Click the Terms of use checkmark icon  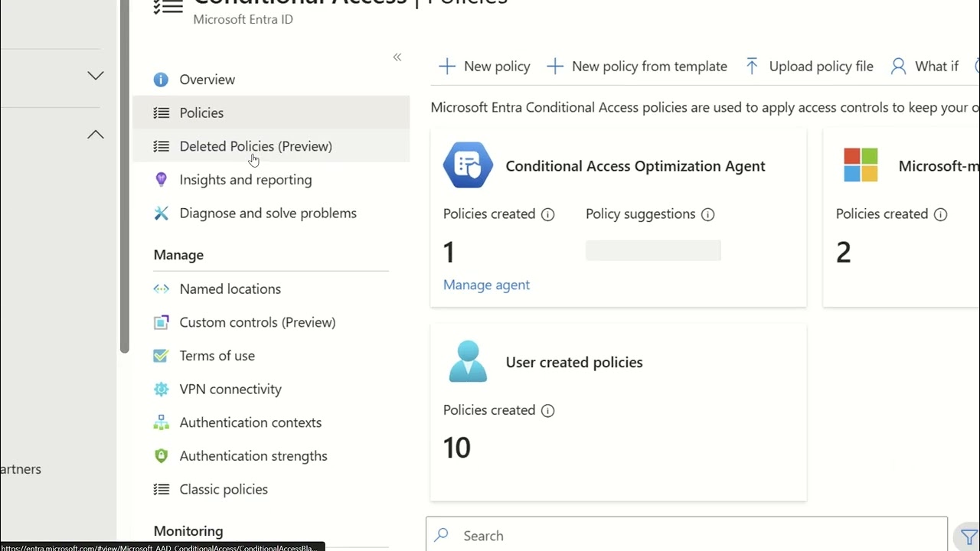[x=161, y=356]
